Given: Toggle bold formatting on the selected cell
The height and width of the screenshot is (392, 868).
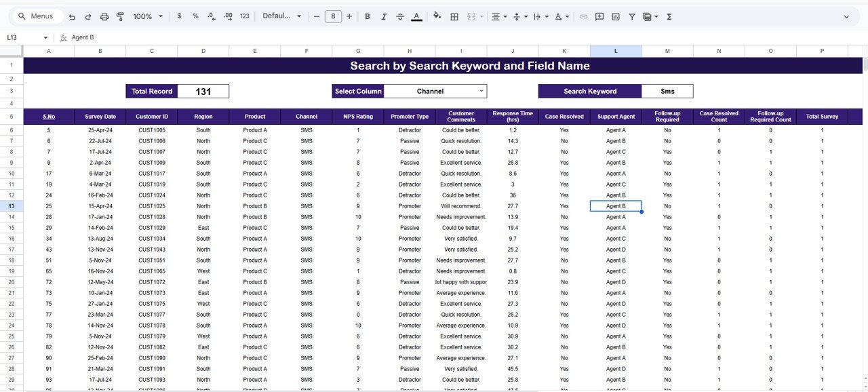Looking at the screenshot, I should (367, 16).
